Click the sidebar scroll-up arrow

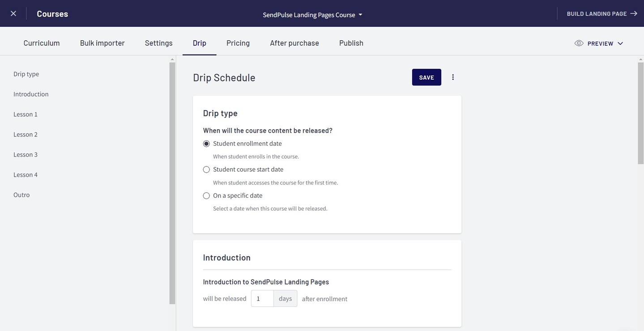coord(172,59)
